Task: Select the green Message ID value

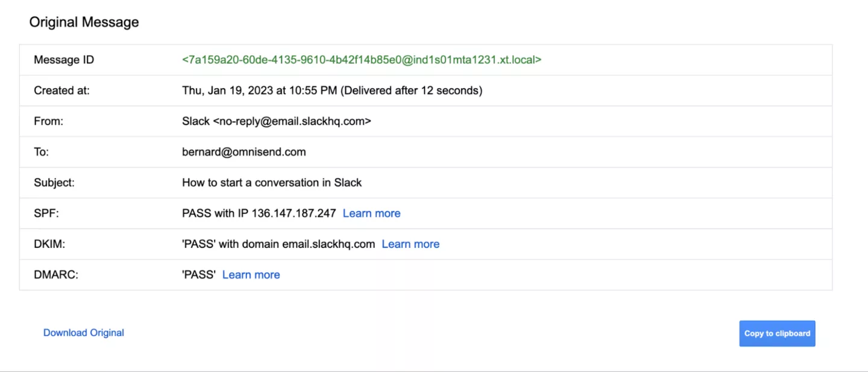Action: pos(362,60)
